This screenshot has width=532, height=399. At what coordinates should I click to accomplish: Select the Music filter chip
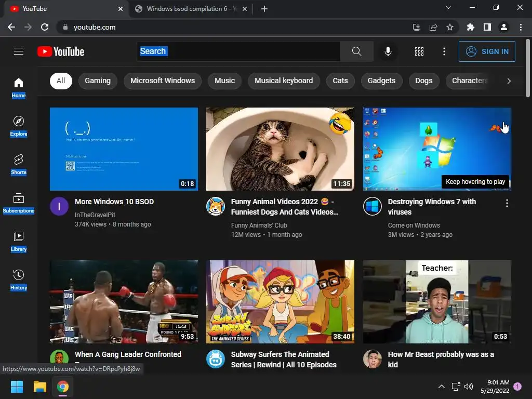pos(224,81)
